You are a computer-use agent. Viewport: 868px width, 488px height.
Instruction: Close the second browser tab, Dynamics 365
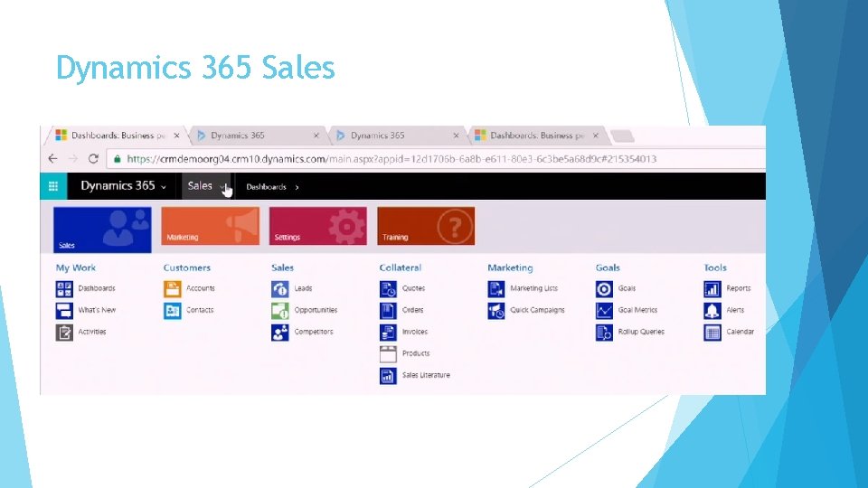click(x=316, y=136)
